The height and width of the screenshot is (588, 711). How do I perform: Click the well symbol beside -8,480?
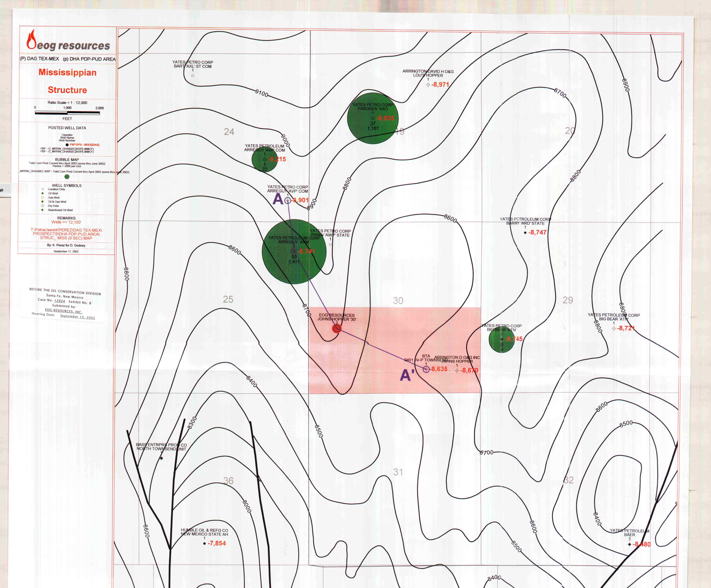[629, 545]
